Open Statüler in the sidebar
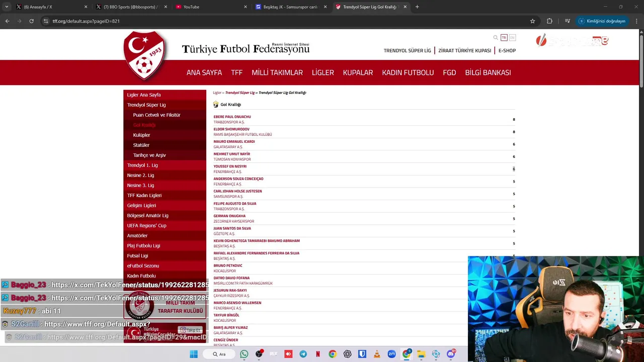The width and height of the screenshot is (644, 362). [141, 145]
